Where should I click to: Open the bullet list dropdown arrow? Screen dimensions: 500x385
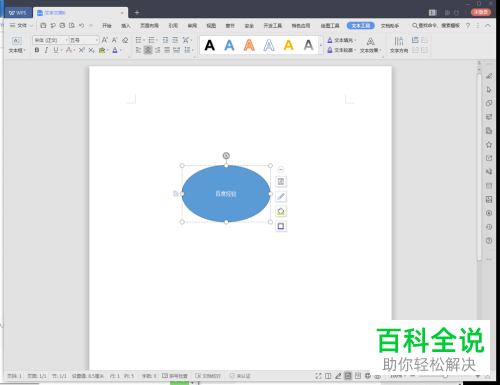(x=144, y=40)
